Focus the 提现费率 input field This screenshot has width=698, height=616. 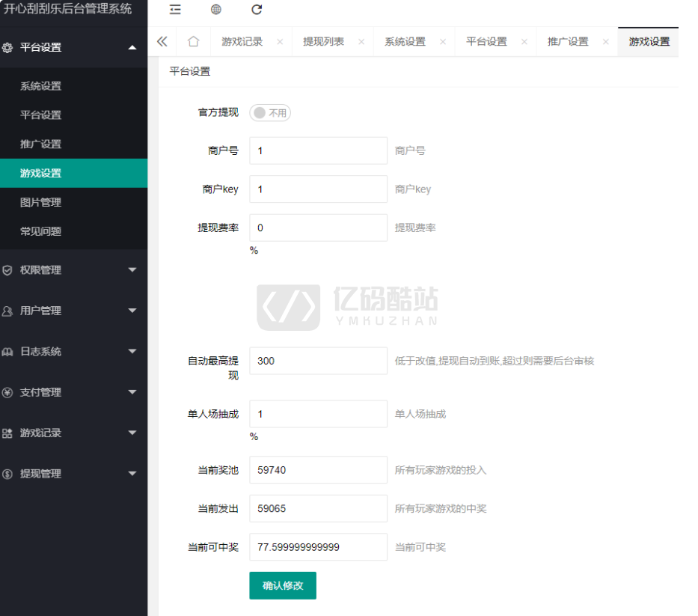[318, 228]
